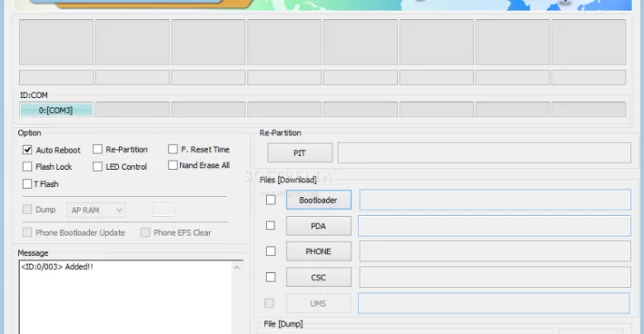Enable the Re-Partition option

pyautogui.click(x=98, y=149)
